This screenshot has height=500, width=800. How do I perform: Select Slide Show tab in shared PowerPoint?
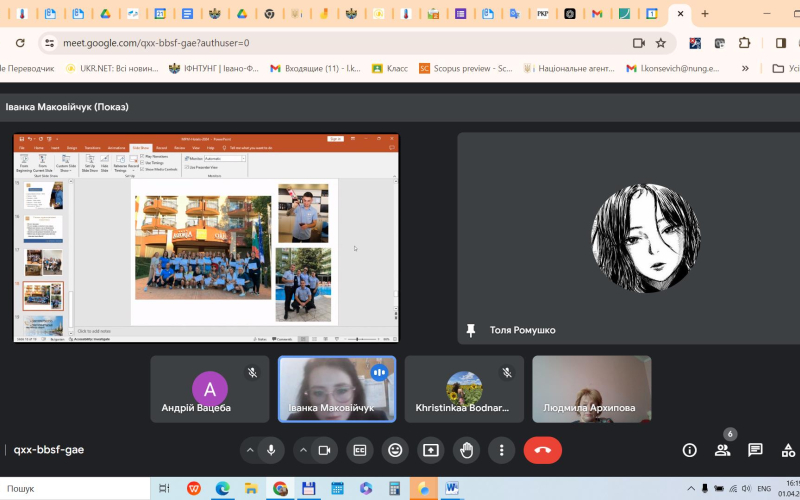[141, 148]
